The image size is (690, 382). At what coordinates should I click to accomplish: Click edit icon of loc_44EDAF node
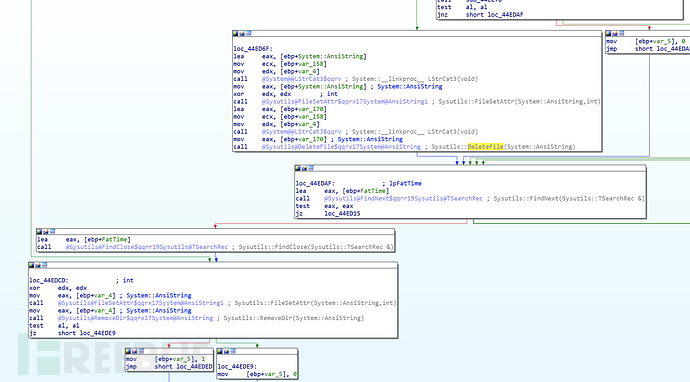point(304,168)
